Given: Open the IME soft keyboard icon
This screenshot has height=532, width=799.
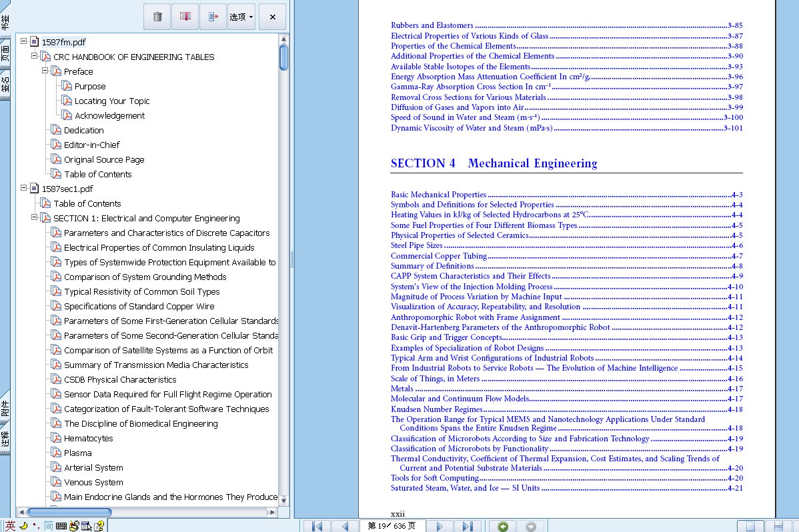Looking at the screenshot, I should pyautogui.click(x=61, y=526).
